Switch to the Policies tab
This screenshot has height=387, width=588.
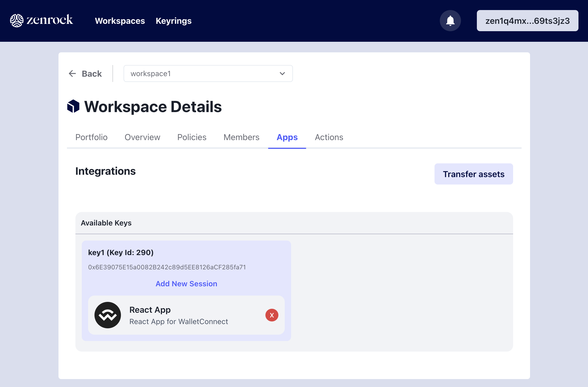pos(192,137)
